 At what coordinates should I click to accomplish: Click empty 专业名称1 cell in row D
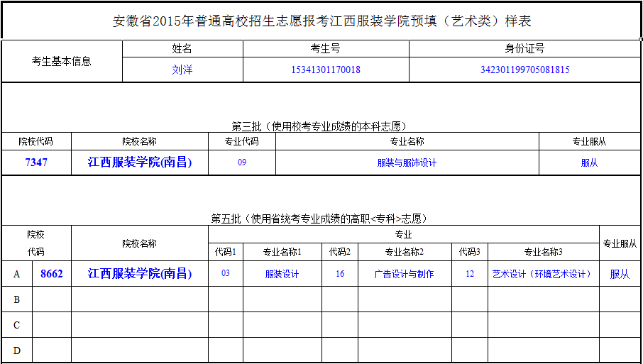pos(282,350)
